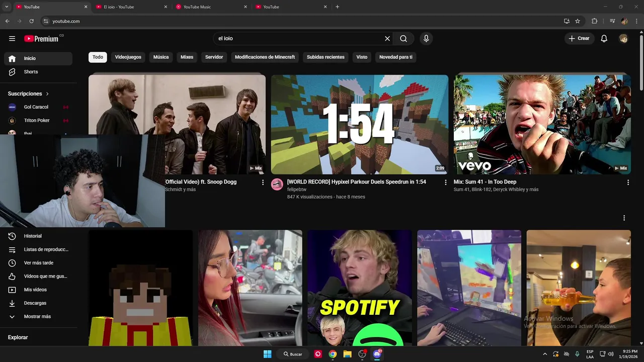The width and height of the screenshot is (644, 362).
Task: Open the Windows Start menu
Action: click(x=267, y=354)
